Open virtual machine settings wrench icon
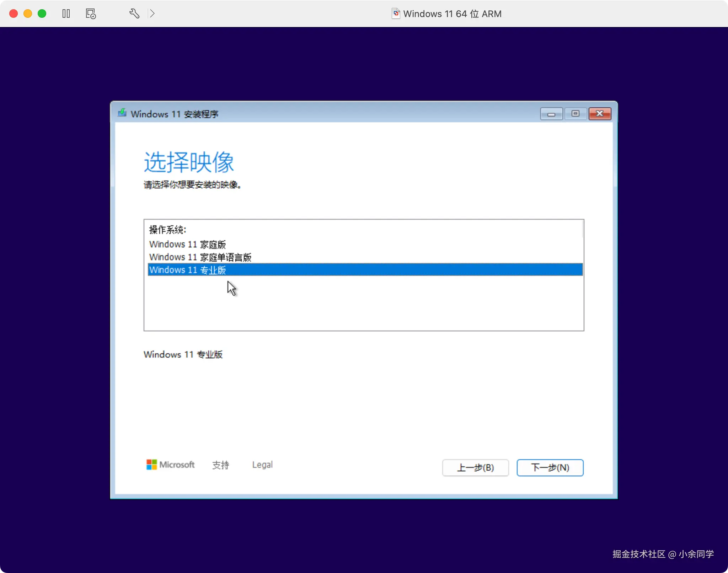The height and width of the screenshot is (573, 728). click(134, 14)
